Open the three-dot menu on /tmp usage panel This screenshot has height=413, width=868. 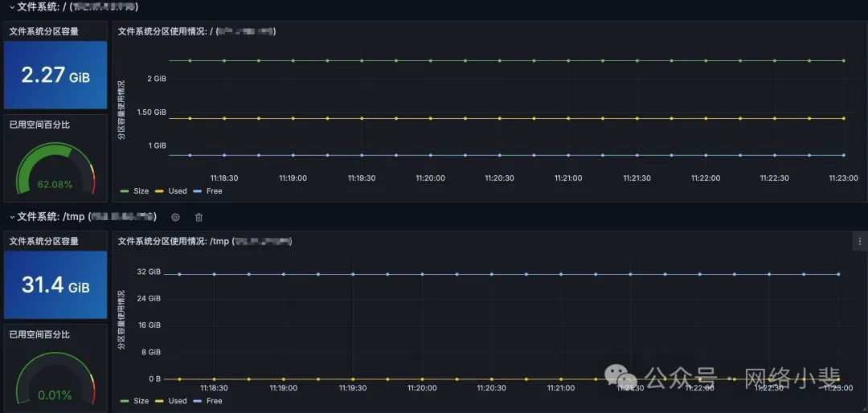pos(859,241)
